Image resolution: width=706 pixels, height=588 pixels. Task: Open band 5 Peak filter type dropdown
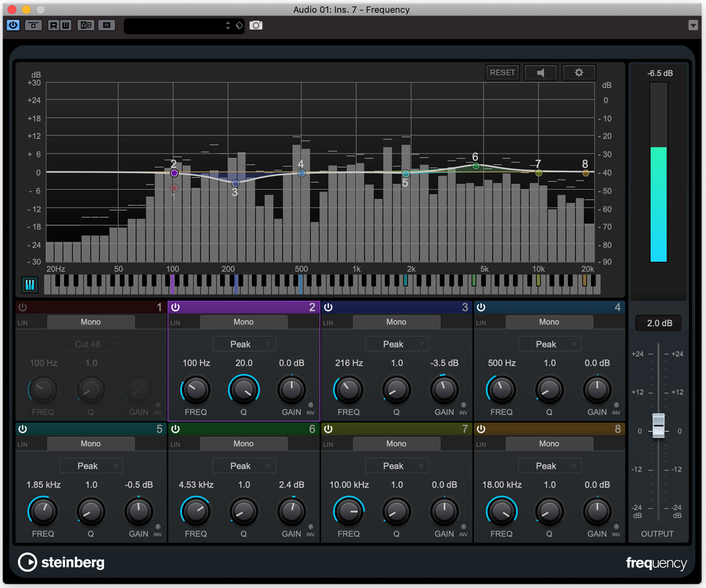tap(91, 466)
